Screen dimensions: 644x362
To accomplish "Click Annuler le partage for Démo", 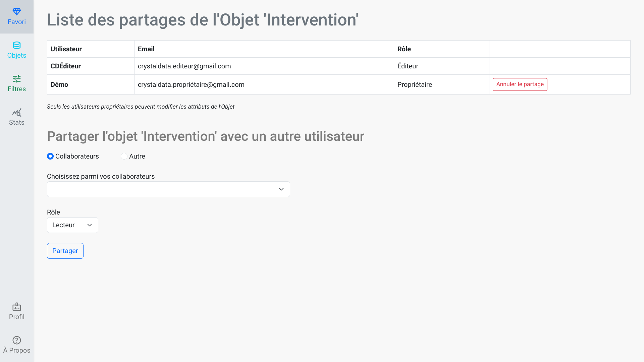I will click(520, 84).
